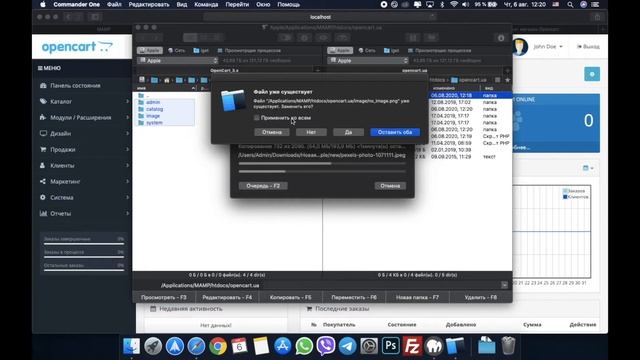Expand the 'Отчеты' sidebar chevron
The image size is (640, 360).
pyautogui.click(x=127, y=213)
